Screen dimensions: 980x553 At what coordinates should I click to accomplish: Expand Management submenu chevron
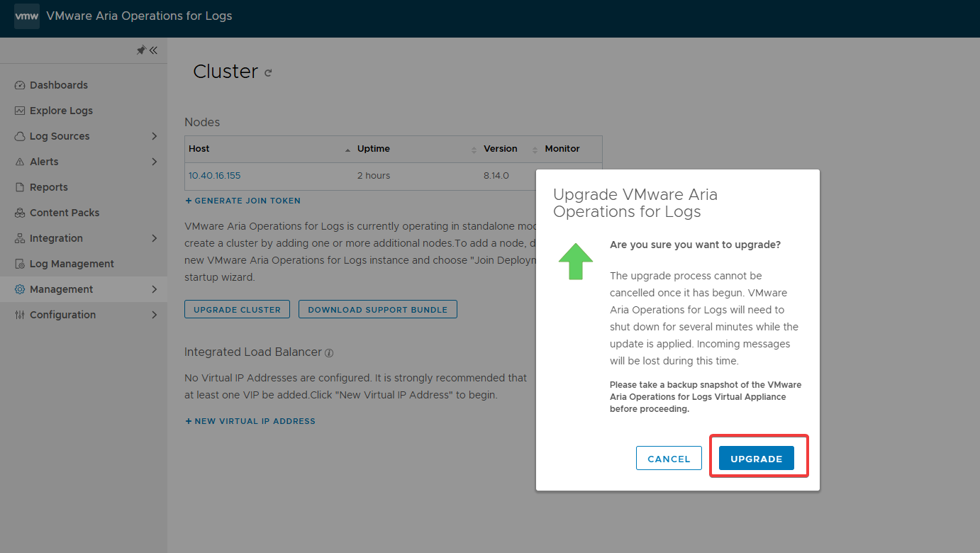154,289
